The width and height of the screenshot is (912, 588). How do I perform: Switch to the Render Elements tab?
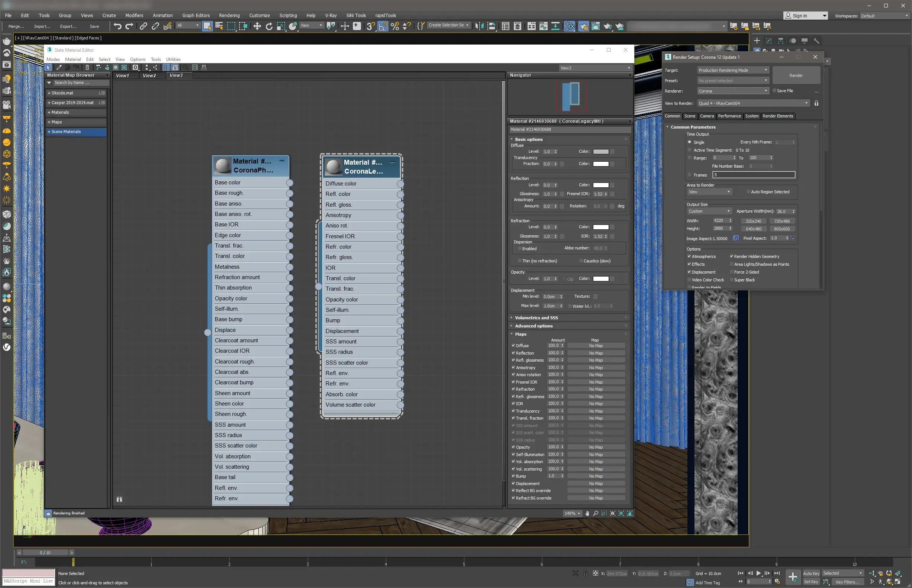[777, 116]
